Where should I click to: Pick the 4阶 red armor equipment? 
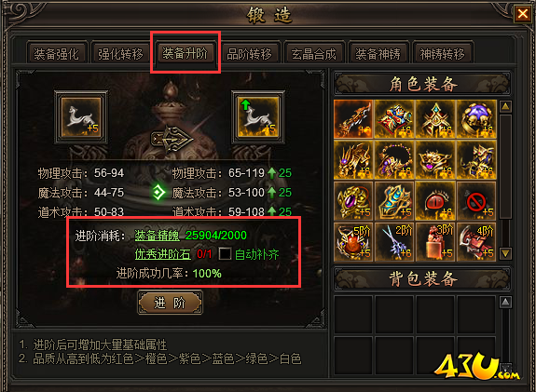coord(476,241)
